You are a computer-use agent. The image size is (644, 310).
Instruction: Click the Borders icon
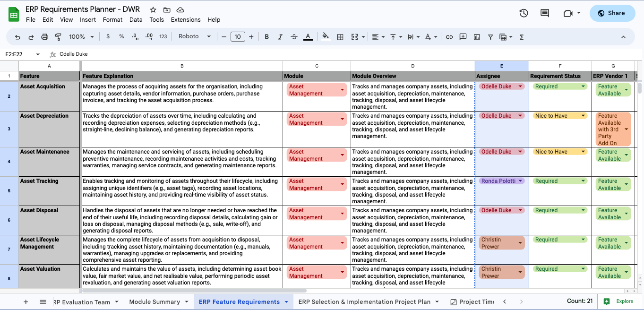pyautogui.click(x=340, y=37)
